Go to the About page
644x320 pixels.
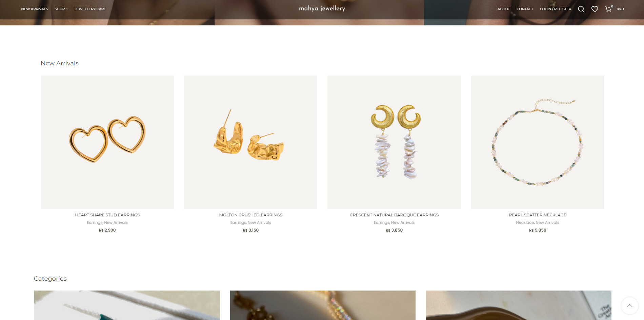tap(503, 9)
